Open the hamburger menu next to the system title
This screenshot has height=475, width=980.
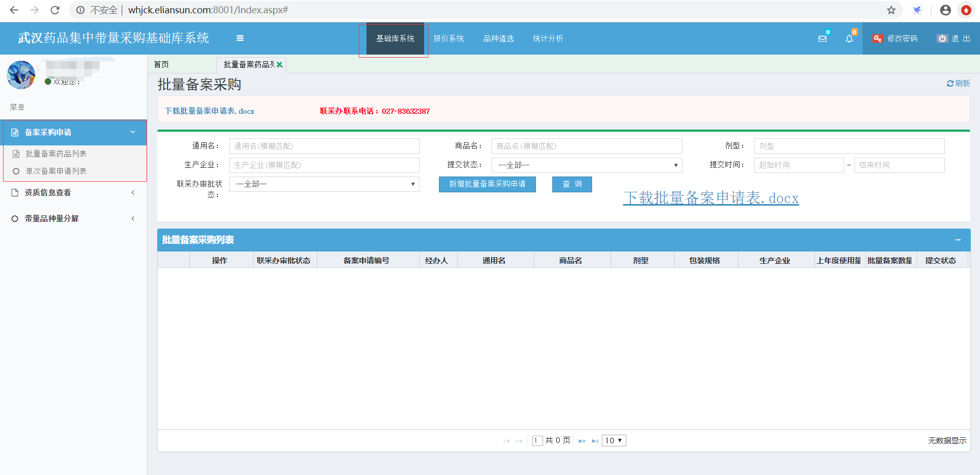click(x=240, y=38)
